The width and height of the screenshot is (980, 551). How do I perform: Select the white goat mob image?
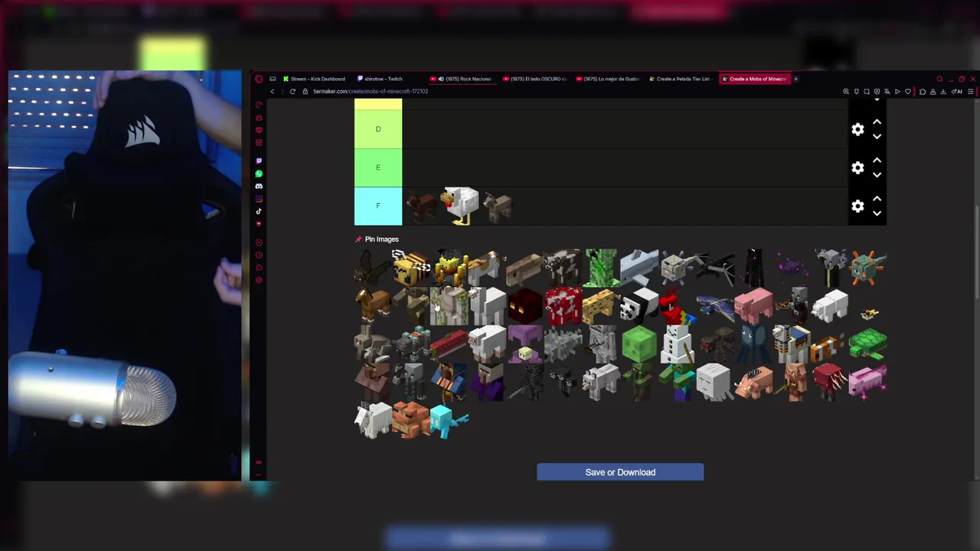(x=373, y=420)
